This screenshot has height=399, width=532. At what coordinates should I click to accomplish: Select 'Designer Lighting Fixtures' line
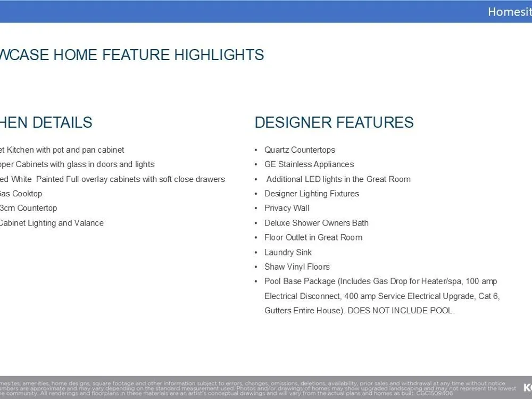click(311, 194)
